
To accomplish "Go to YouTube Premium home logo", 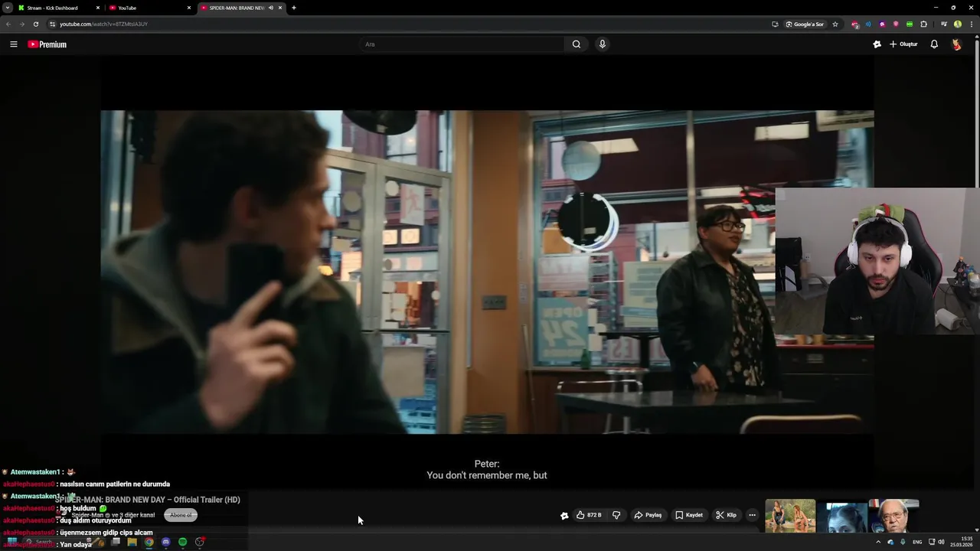I will (47, 44).
